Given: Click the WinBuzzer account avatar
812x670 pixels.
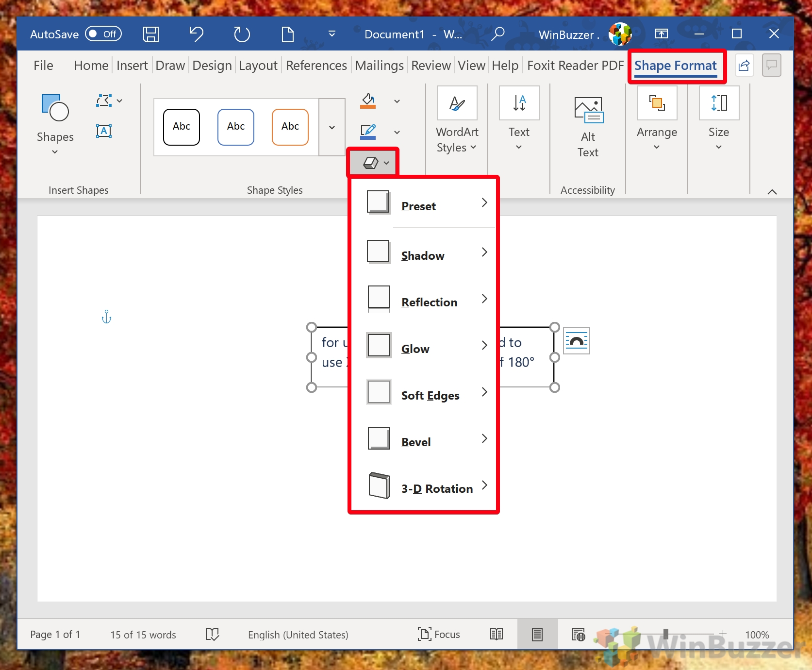Looking at the screenshot, I should click(620, 34).
